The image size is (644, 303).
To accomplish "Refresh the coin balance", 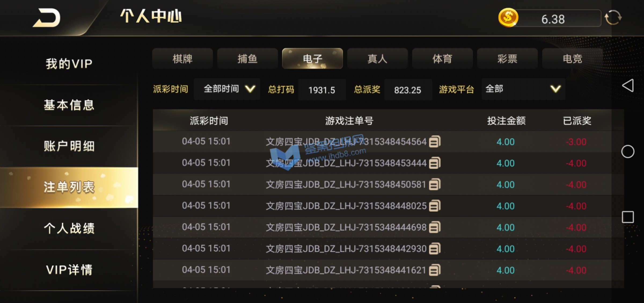I will pos(613,18).
